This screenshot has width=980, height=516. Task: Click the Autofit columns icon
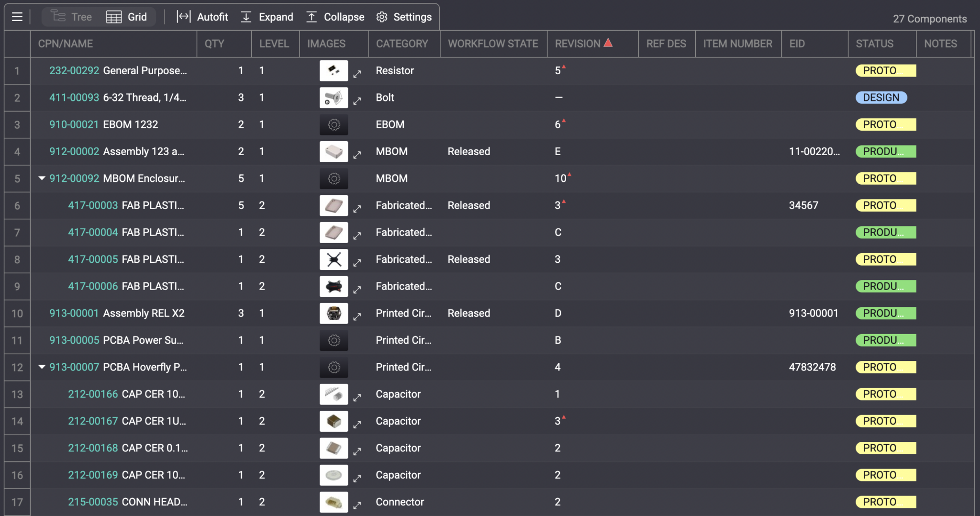[x=183, y=17]
